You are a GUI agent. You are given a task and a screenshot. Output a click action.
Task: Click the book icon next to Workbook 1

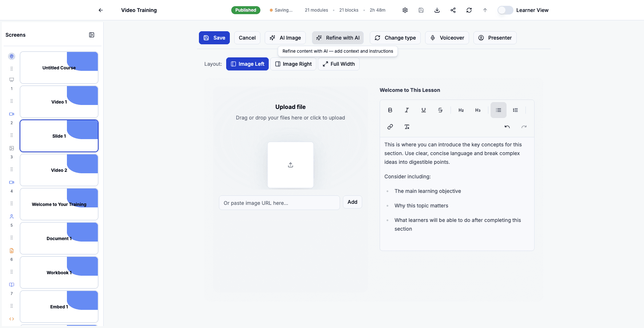click(x=11, y=284)
